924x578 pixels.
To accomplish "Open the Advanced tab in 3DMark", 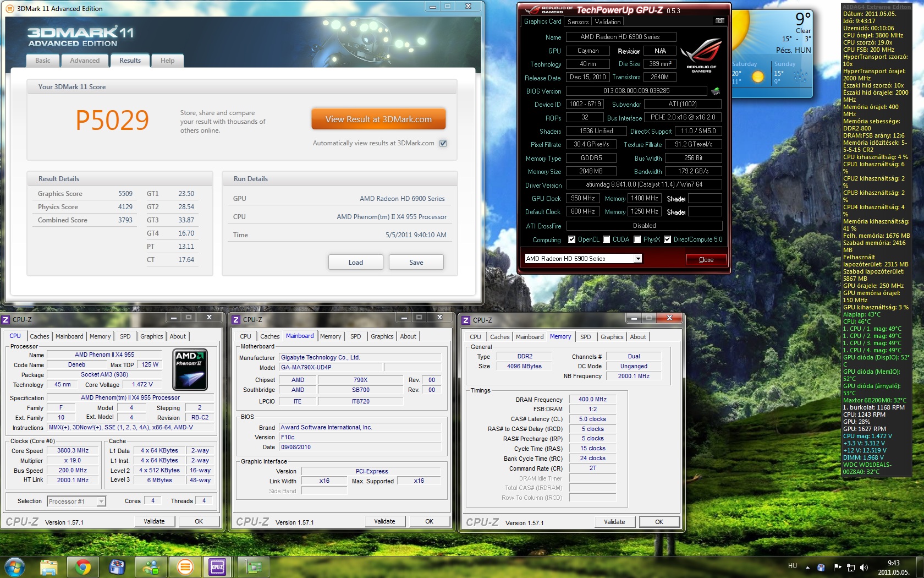I will click(x=85, y=61).
